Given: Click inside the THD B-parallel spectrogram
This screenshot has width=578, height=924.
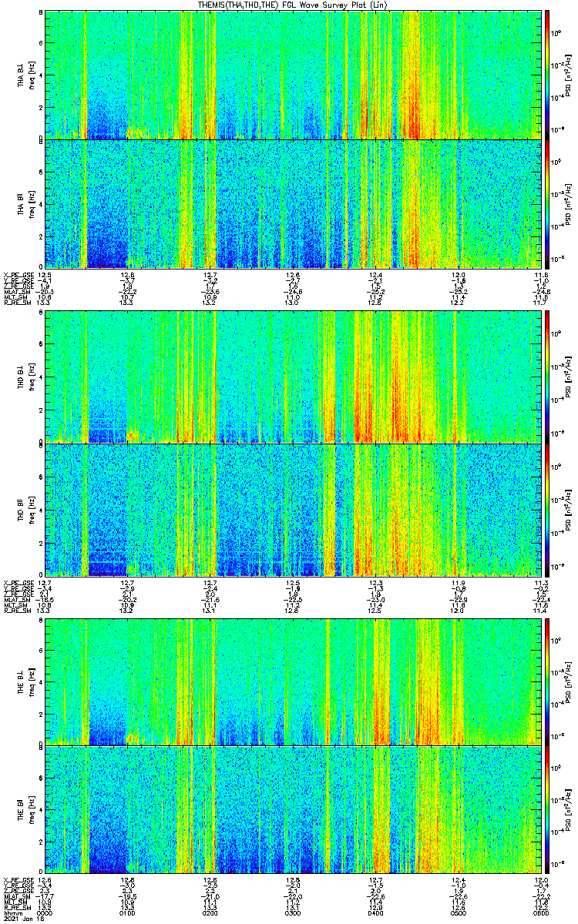Looking at the screenshot, I should tap(293, 510).
